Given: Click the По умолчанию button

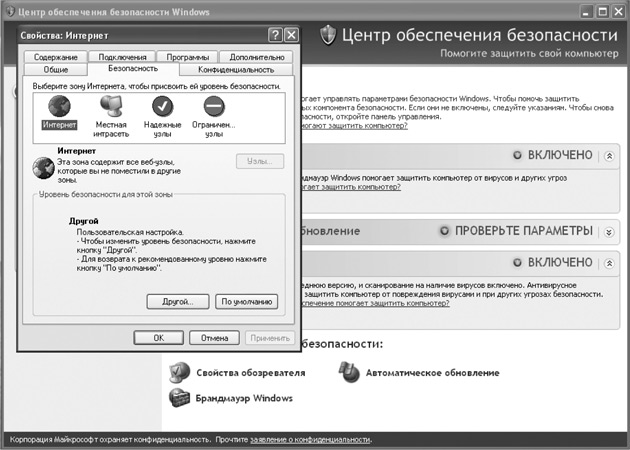Looking at the screenshot, I should pyautogui.click(x=247, y=302).
